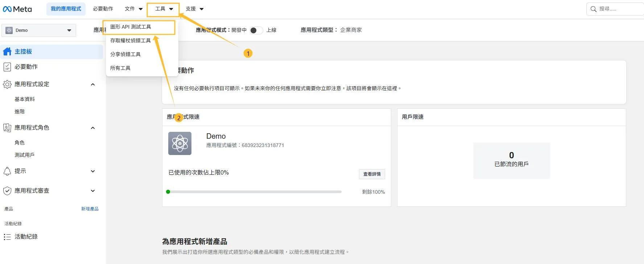This screenshot has width=644, height=264.
Task: Expand the 提示 section chevron
Action: pos(93,171)
